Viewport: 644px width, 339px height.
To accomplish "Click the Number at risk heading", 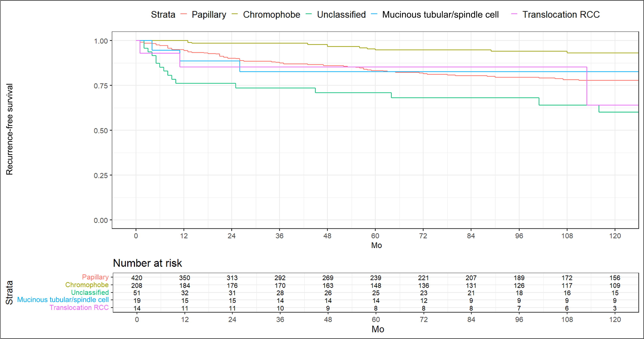I will click(x=147, y=263).
